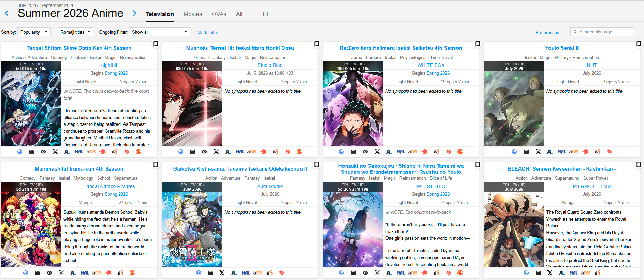
Task: Go to next season with right chevron
Action: click(135, 13)
